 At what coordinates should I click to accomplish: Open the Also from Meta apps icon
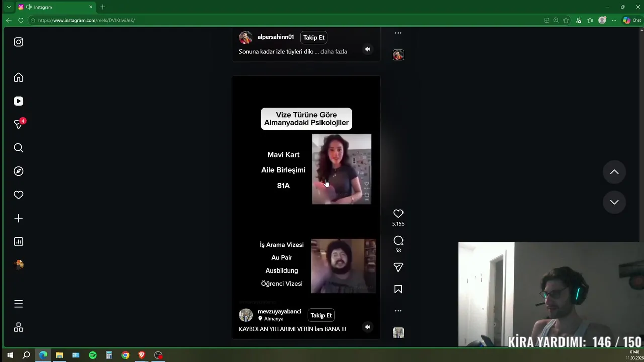tap(18, 327)
